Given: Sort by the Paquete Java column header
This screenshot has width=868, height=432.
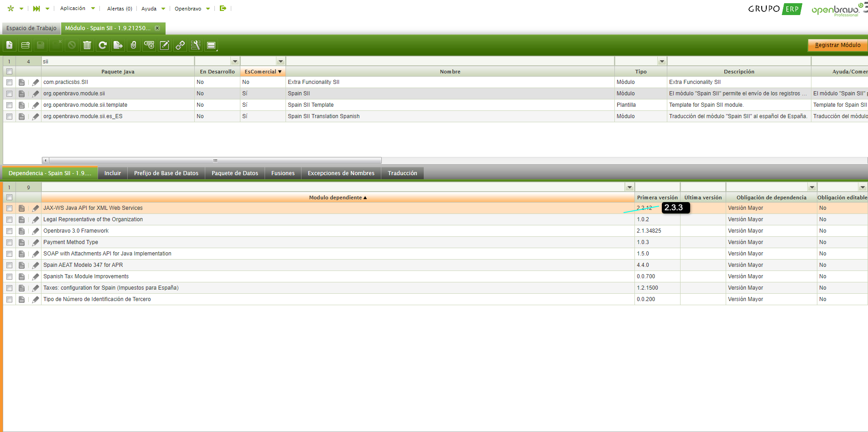Looking at the screenshot, I should click(x=118, y=72).
